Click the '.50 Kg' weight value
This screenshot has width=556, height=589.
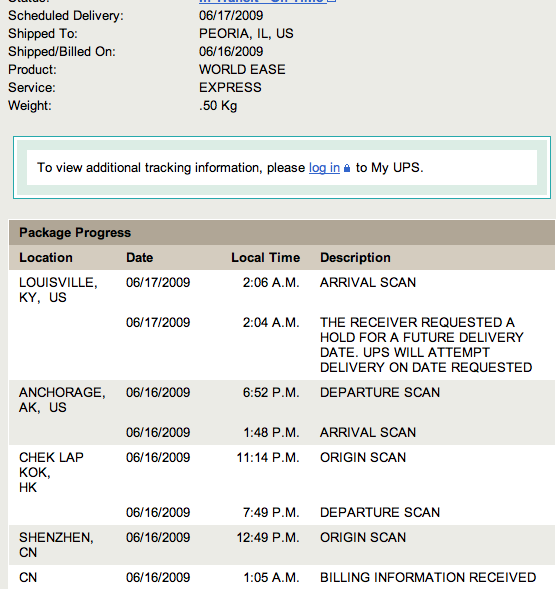tap(218, 106)
